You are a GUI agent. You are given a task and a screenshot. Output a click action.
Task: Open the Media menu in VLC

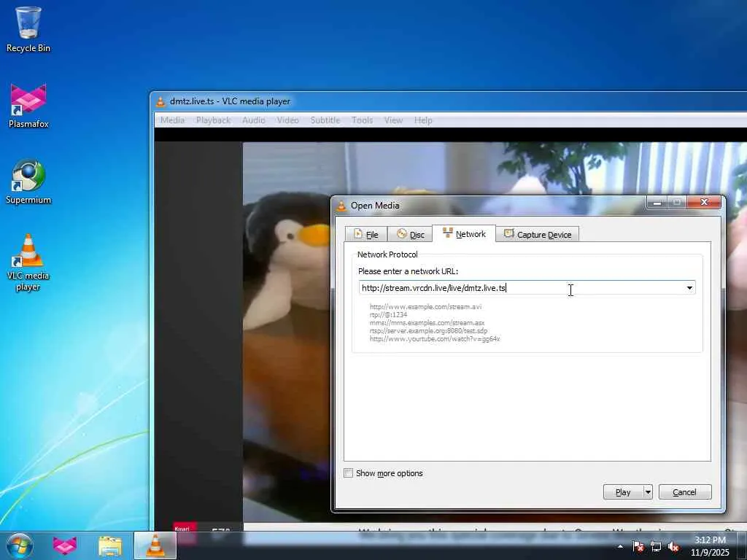172,120
